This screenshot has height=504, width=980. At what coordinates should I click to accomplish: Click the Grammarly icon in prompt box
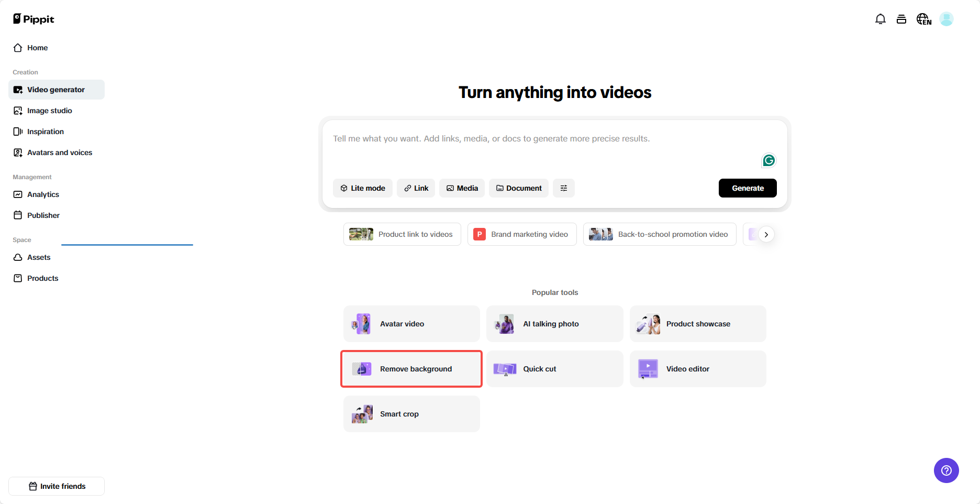(769, 160)
